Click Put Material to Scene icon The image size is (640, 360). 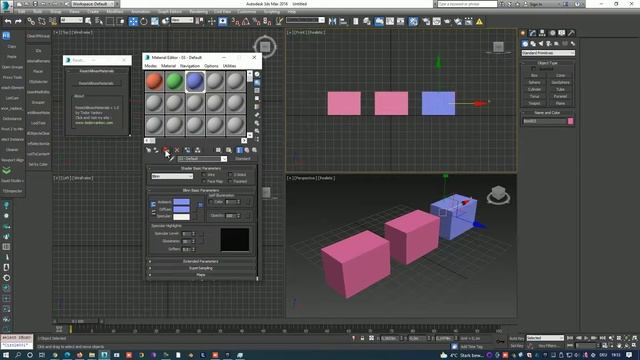[156, 150]
